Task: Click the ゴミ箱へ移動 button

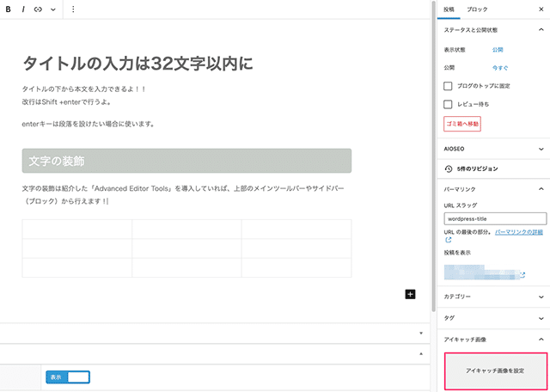Action: coord(462,125)
